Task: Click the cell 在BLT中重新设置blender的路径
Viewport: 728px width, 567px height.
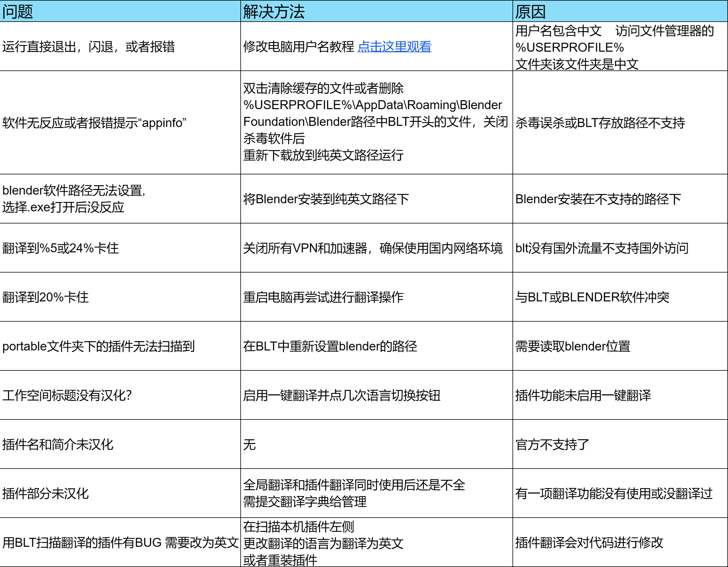Action: pos(376,346)
